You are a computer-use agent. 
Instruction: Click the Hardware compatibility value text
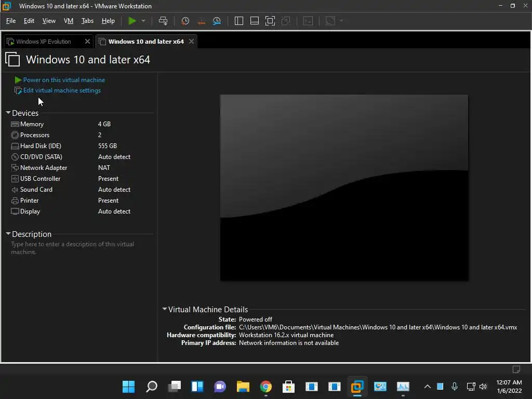(286, 335)
